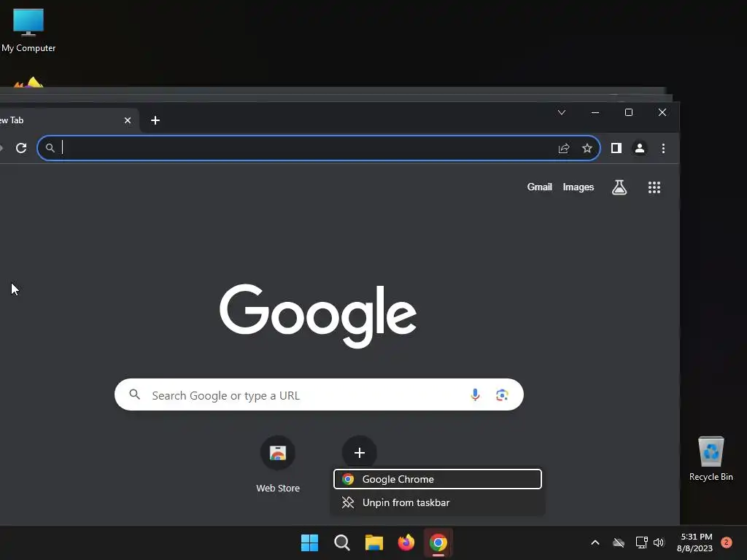747x560 pixels.
Task: Bookmark this tab with the star icon
Action: [x=587, y=149]
